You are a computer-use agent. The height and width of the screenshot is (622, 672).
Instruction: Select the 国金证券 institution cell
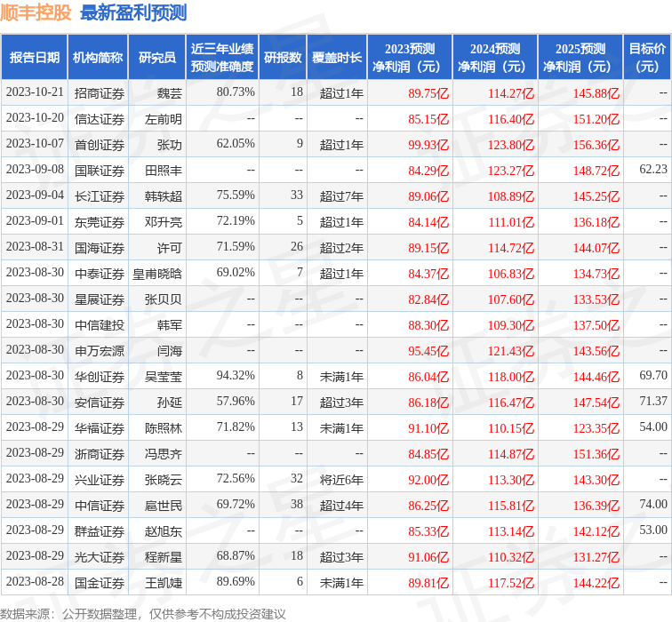click(x=100, y=583)
